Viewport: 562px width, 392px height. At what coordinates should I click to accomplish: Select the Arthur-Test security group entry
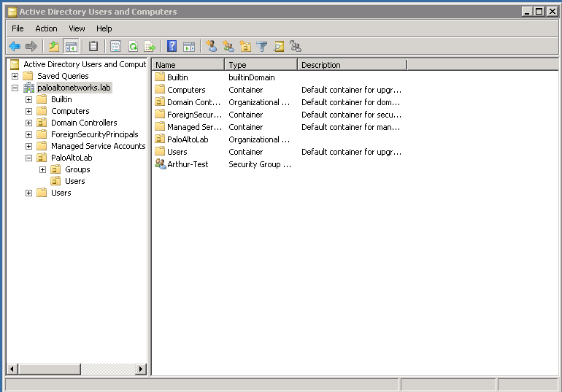click(x=187, y=164)
